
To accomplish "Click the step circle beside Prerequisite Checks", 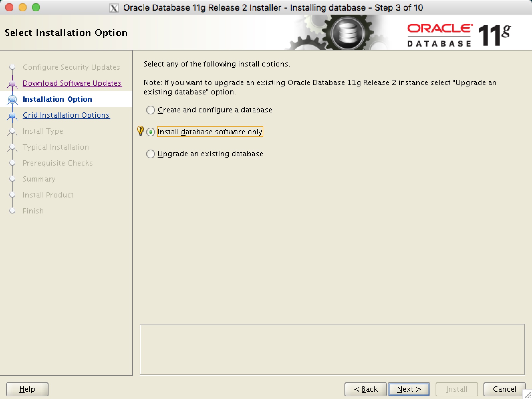I will [12, 163].
